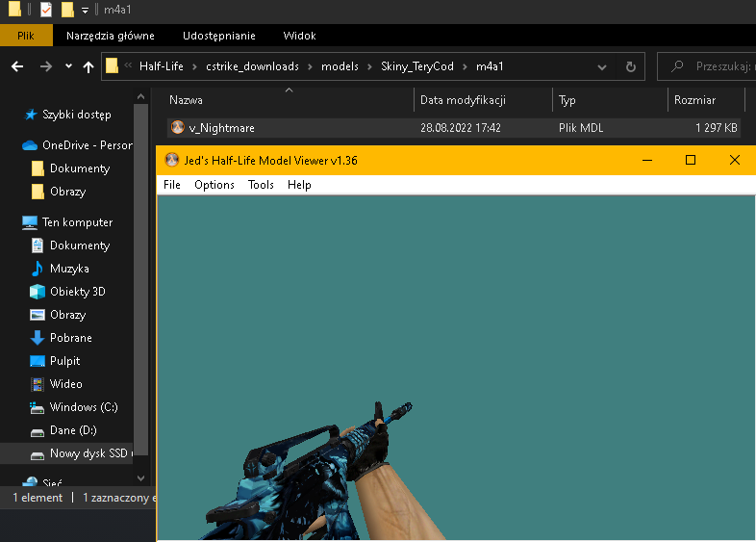Image resolution: width=756 pixels, height=542 pixels.
Task: Open Windows (C:) drive
Action: (84, 408)
